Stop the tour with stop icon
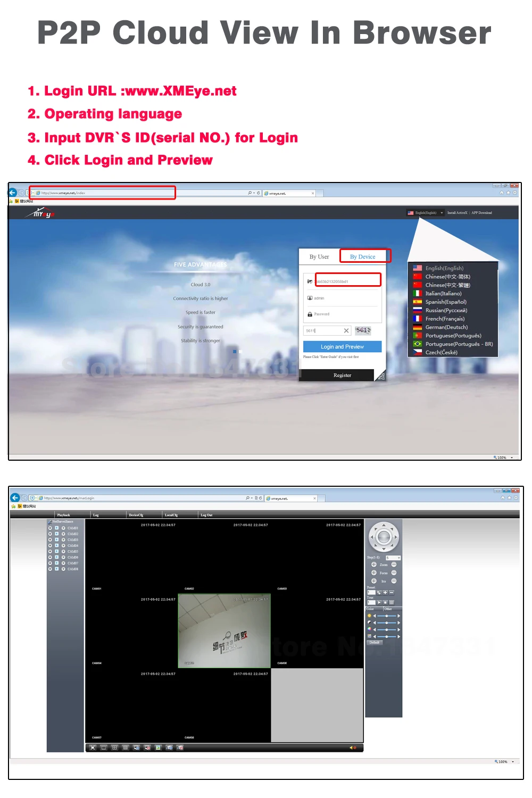 [x=385, y=602]
